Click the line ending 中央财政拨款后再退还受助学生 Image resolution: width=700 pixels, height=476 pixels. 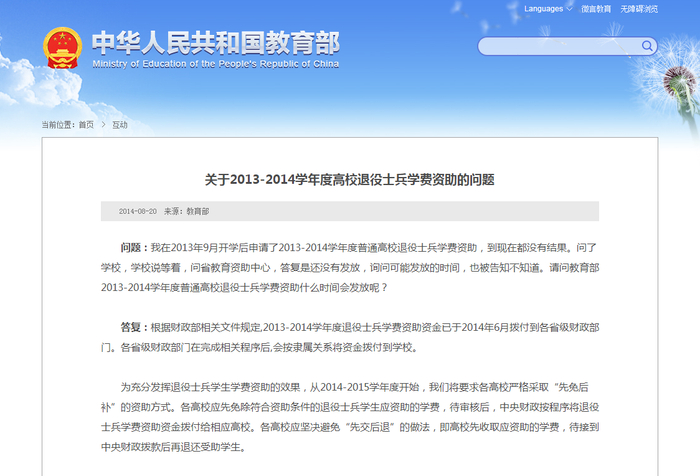coord(174,447)
